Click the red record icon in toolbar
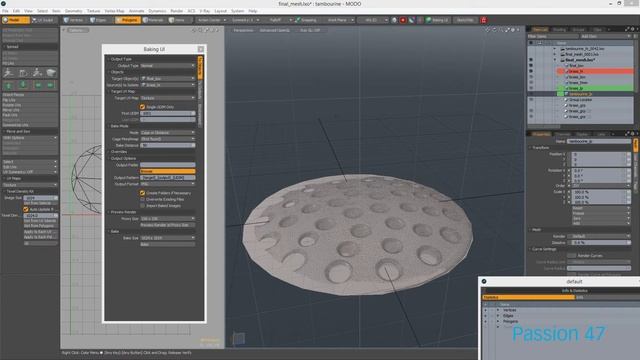Image resolution: width=640 pixels, height=360 pixels. pyautogui.click(x=403, y=20)
